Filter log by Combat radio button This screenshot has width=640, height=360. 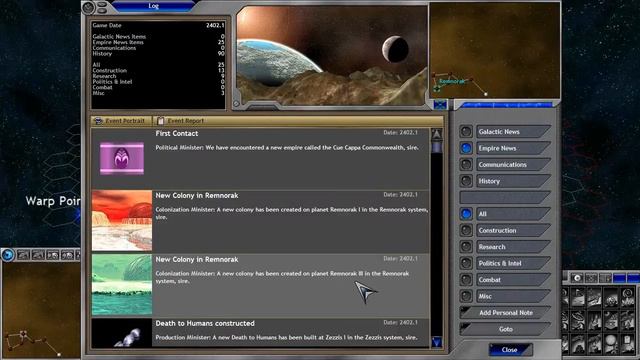[465, 280]
